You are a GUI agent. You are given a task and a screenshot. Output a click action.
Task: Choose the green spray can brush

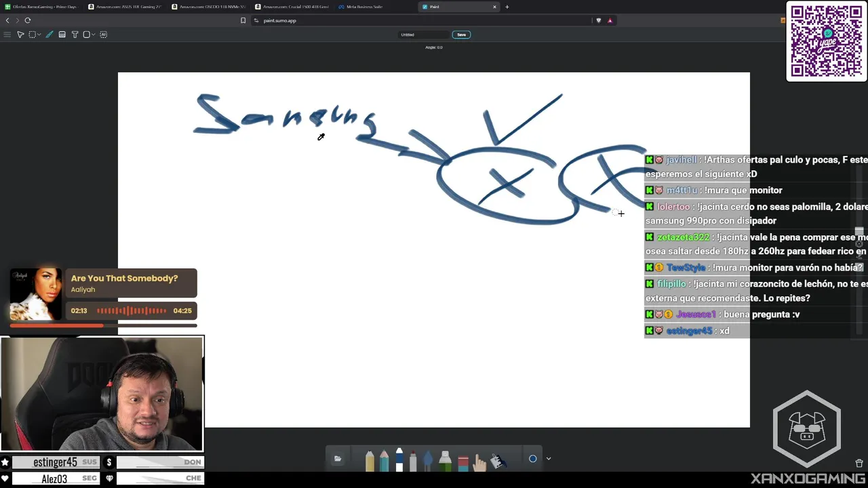click(x=445, y=461)
